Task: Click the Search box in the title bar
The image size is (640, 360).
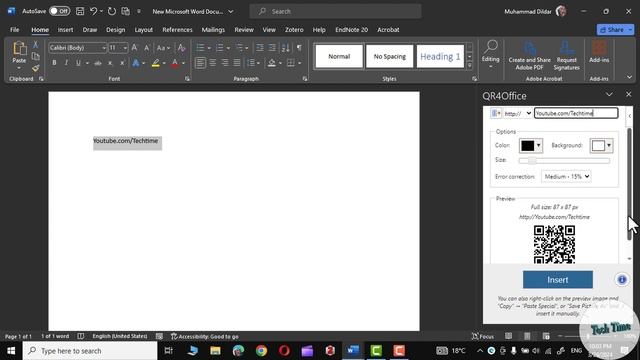Action: 336,11
